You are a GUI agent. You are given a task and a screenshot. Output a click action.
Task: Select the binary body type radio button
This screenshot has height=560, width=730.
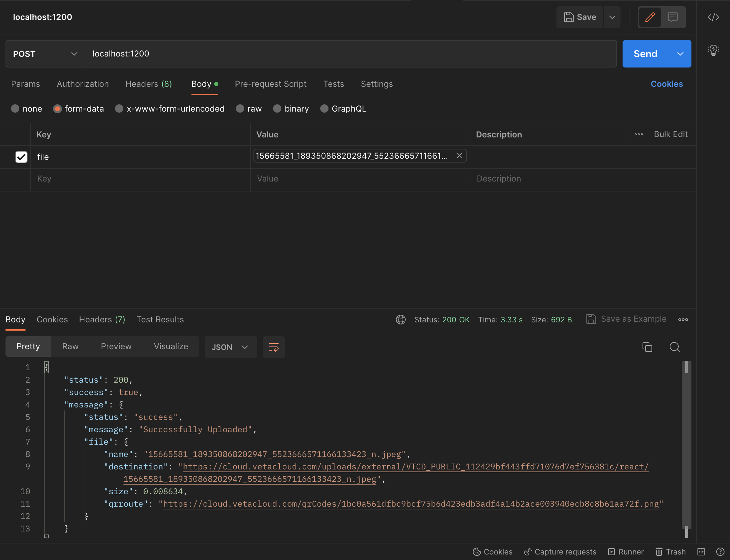tap(277, 108)
